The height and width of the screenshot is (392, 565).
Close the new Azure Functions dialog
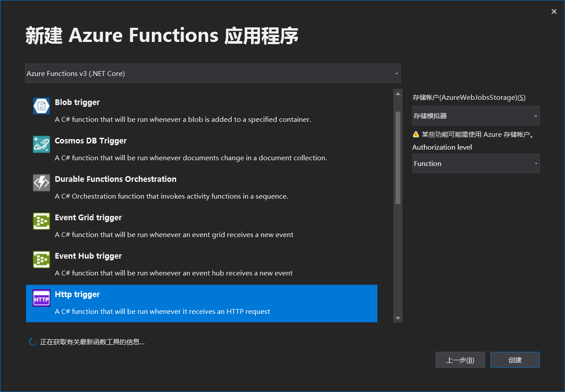pos(554,11)
